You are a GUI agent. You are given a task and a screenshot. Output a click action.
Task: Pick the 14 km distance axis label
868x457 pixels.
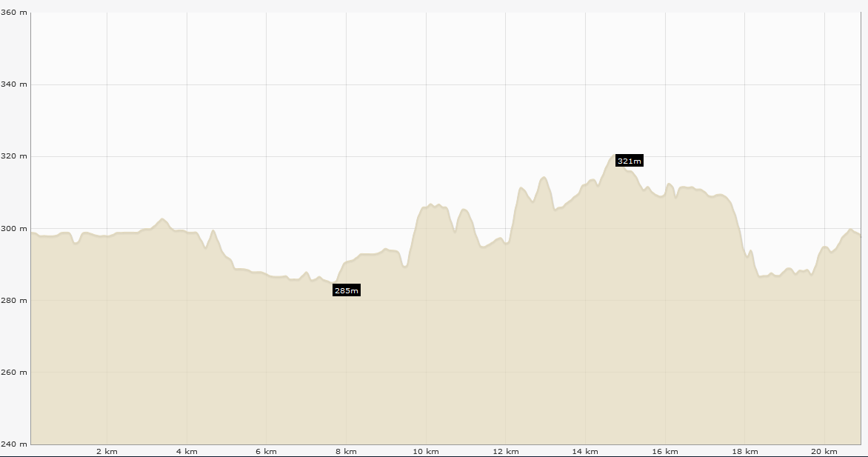[585, 451]
